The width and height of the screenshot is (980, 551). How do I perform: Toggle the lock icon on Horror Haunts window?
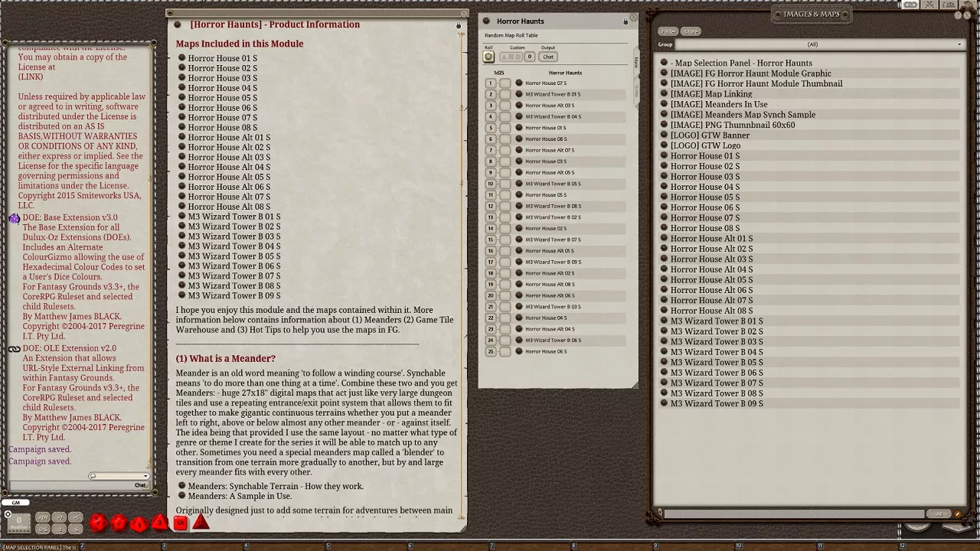click(626, 21)
